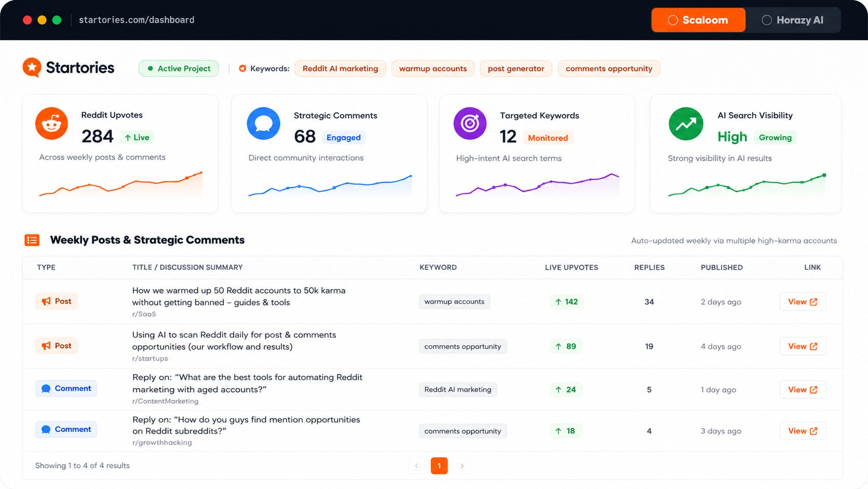Open View link for the r/growthhacking comment

tap(803, 431)
